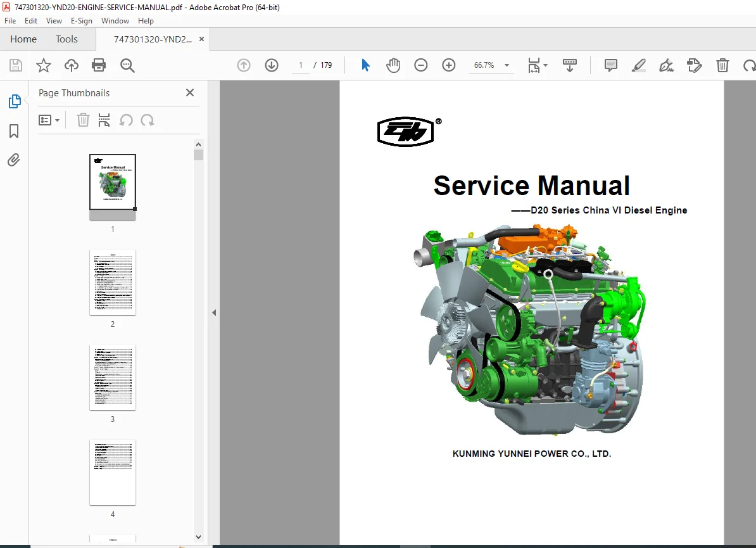
Task: Click the fit page scrolling icon
Action: [x=534, y=65]
